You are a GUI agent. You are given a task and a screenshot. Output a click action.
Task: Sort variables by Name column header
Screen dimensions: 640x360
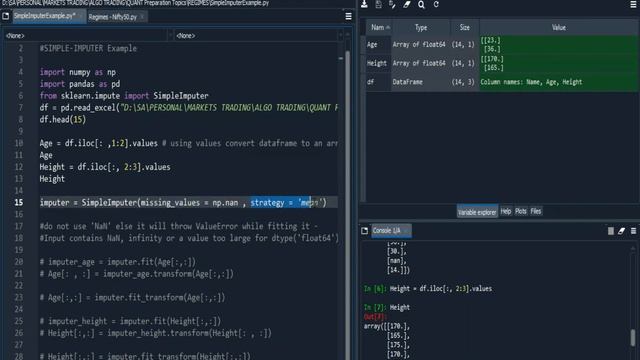point(379,27)
